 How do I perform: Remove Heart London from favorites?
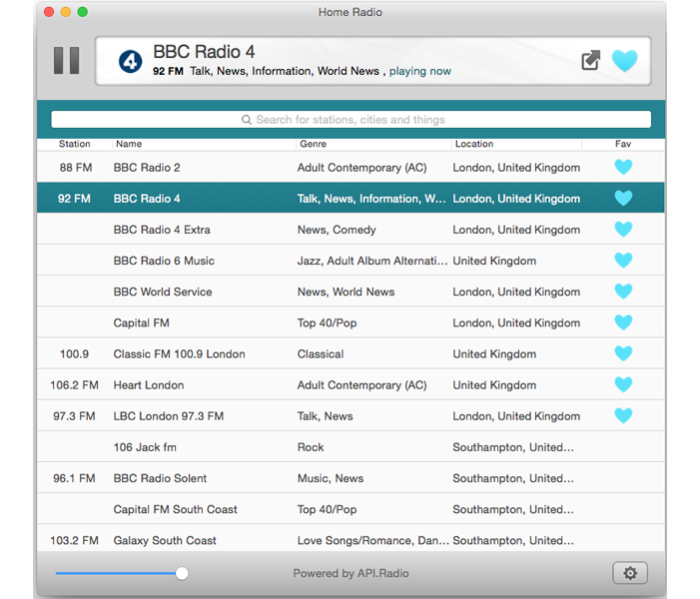623,384
